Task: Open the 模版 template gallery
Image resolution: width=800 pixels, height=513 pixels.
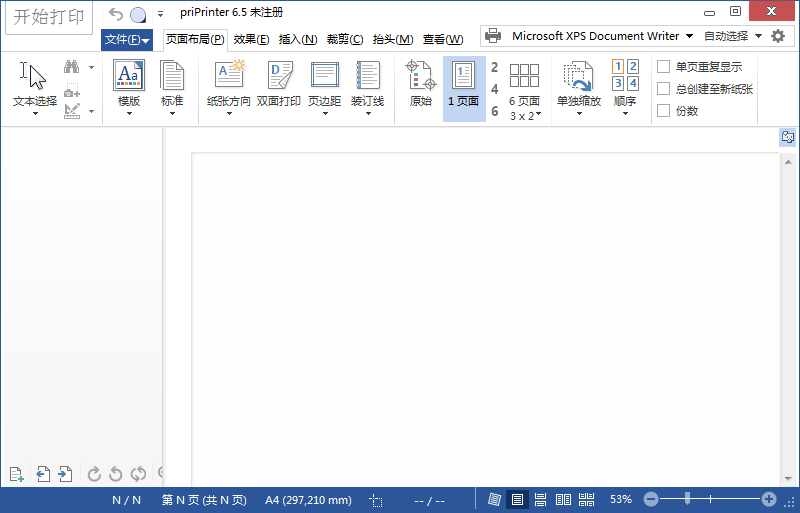Action: 129,88
